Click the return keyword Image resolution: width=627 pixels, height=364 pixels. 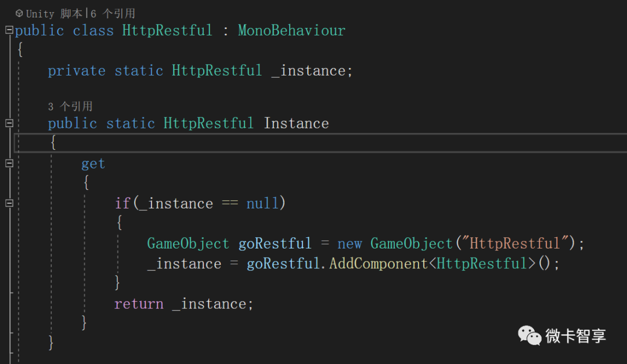(139, 304)
